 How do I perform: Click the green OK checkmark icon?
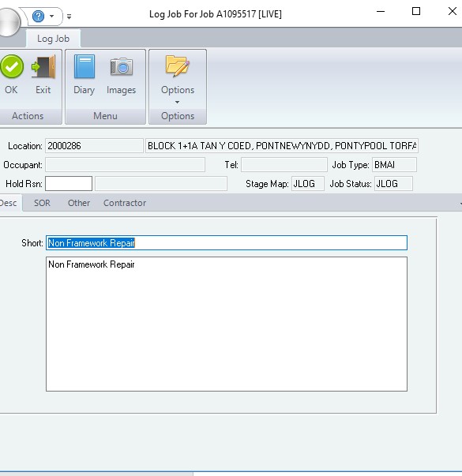[x=12, y=66]
